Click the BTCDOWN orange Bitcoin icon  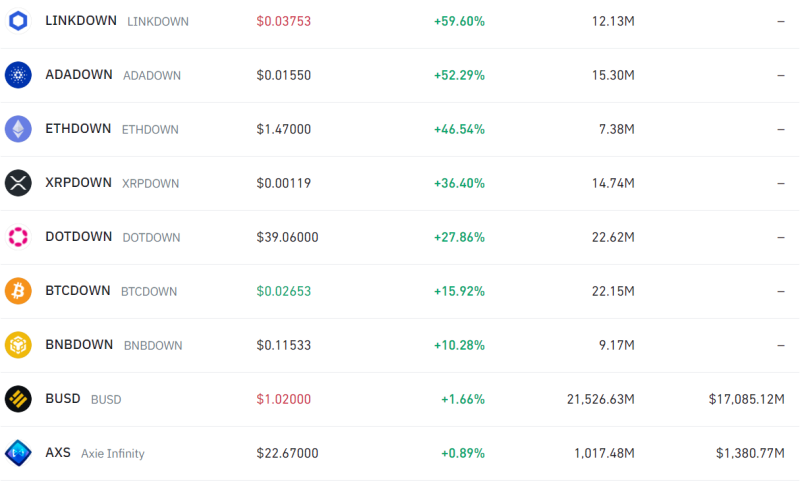click(x=18, y=291)
